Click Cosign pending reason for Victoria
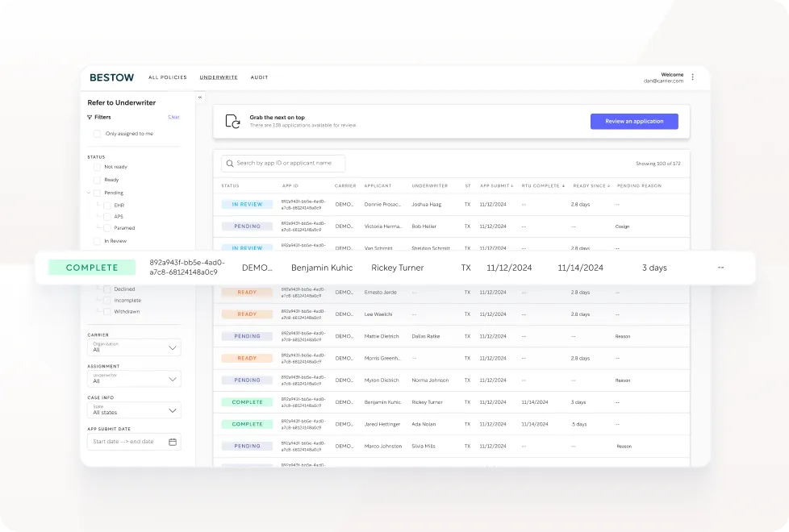 [623, 227]
